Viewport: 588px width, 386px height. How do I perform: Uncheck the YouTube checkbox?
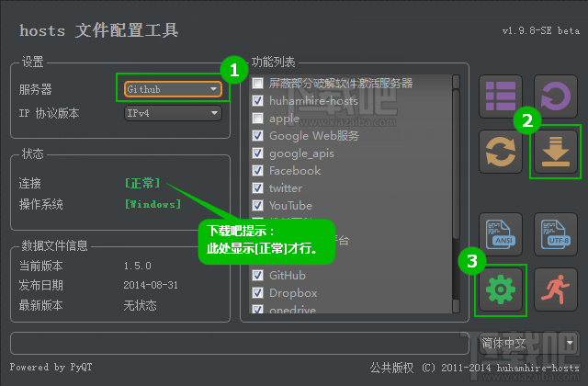pyautogui.click(x=257, y=206)
